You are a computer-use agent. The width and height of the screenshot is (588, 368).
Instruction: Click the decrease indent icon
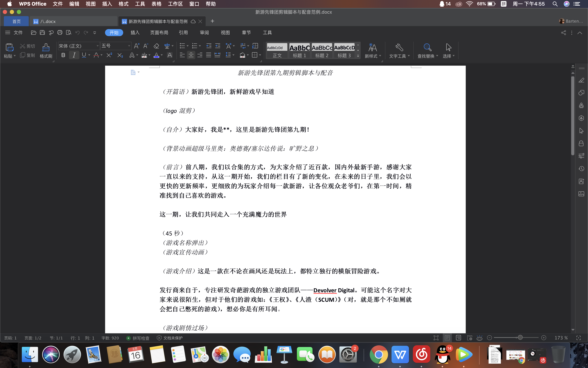pyautogui.click(x=209, y=46)
